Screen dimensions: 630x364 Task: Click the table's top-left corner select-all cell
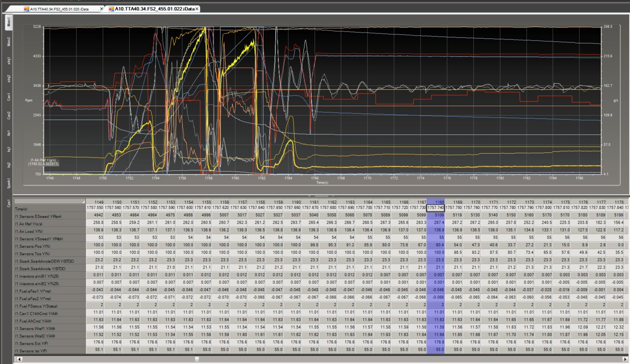[x=51, y=202]
